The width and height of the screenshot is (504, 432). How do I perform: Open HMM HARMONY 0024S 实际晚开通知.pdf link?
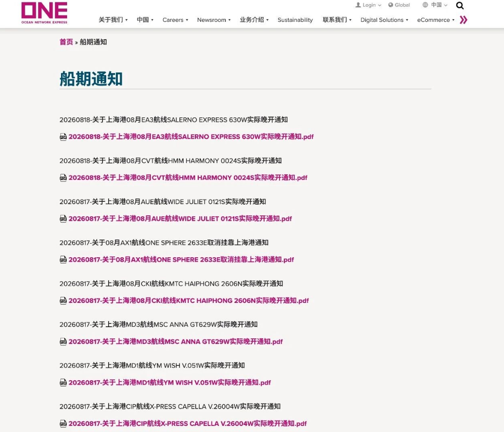coord(188,178)
